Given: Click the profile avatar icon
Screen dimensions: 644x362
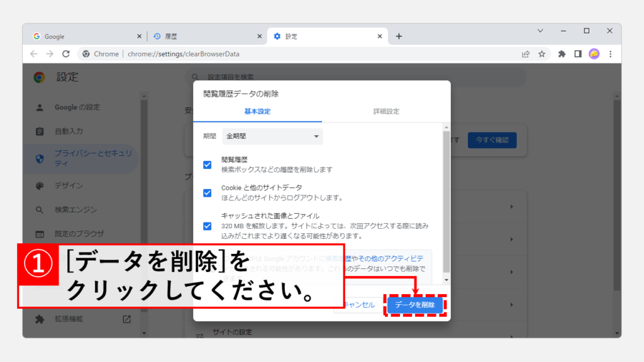Looking at the screenshot, I should pyautogui.click(x=594, y=55).
